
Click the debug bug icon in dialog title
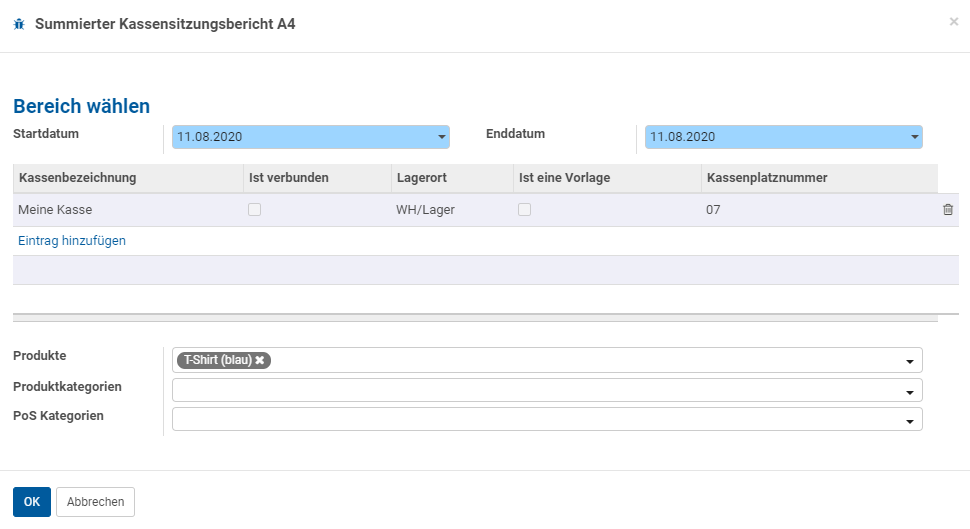(x=19, y=24)
